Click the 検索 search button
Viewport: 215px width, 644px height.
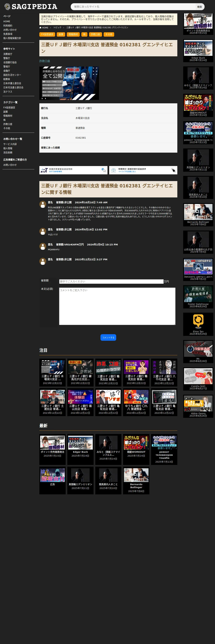pyautogui.click(x=199, y=7)
